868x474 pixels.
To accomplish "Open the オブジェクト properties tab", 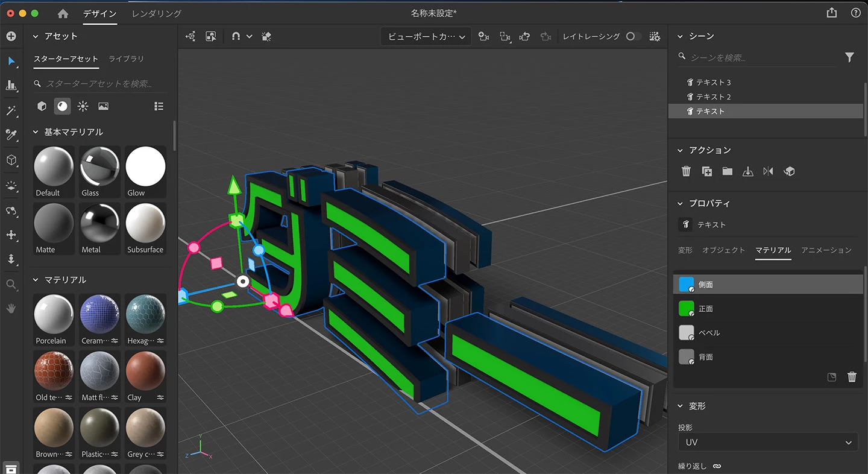I will [x=723, y=250].
